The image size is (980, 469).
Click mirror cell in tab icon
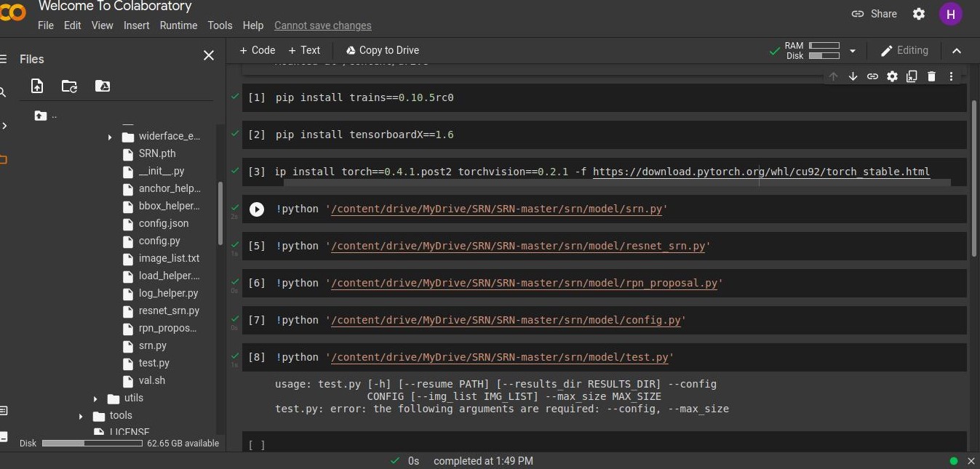(x=912, y=76)
